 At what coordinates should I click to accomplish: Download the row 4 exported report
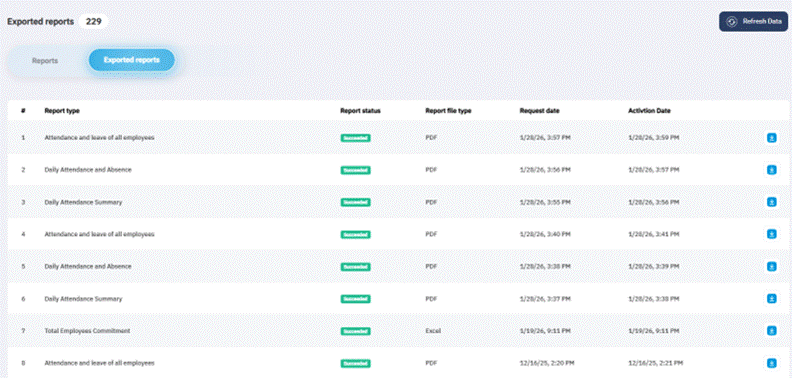[771, 234]
